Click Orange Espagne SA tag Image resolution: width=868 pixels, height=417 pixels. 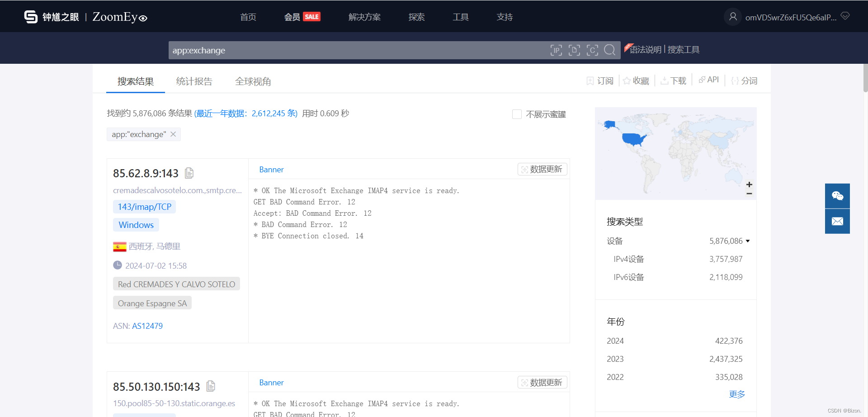(152, 303)
